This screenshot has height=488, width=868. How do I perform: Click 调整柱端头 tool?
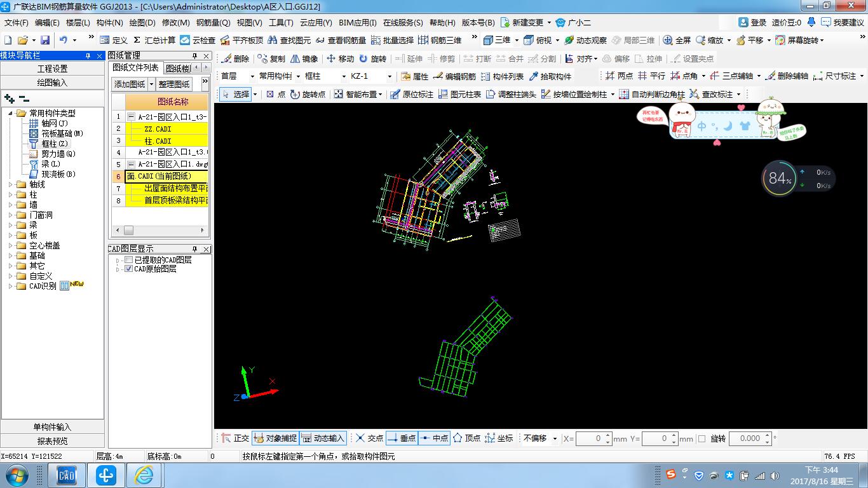(511, 94)
